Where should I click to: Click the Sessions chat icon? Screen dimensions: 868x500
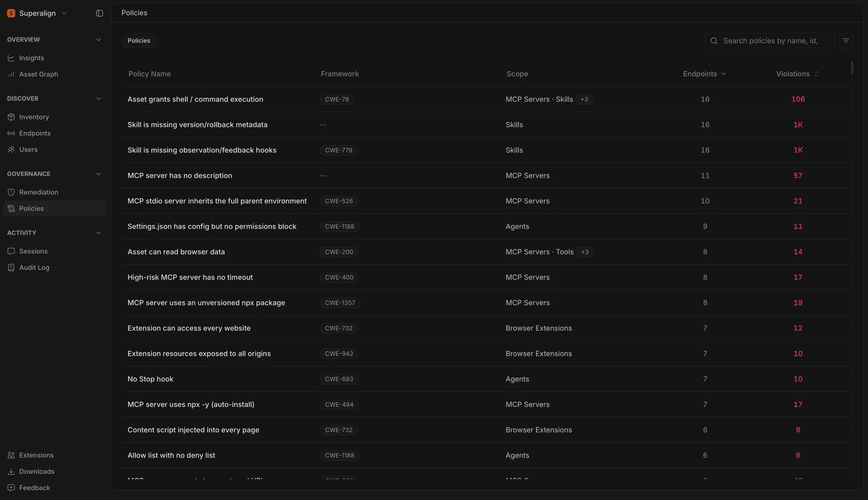(x=11, y=251)
